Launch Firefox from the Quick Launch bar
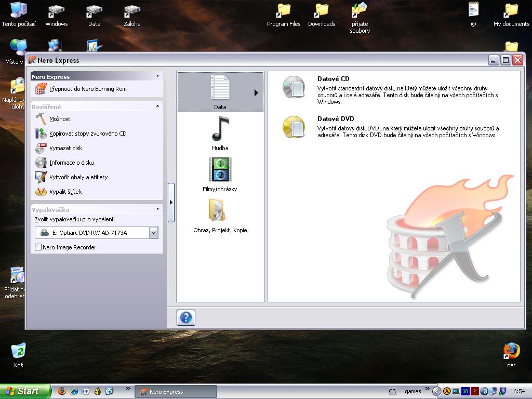The width and height of the screenshot is (532, 399). click(x=62, y=391)
